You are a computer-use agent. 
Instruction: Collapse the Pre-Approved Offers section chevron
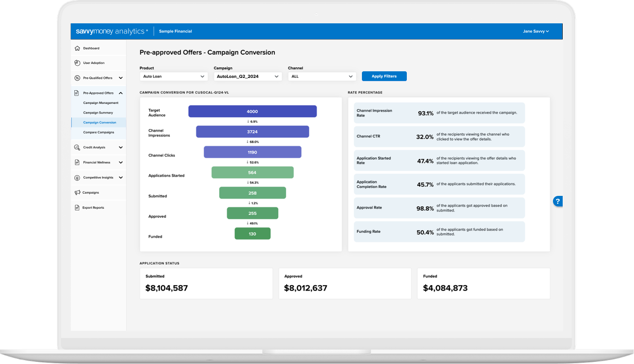click(x=121, y=93)
